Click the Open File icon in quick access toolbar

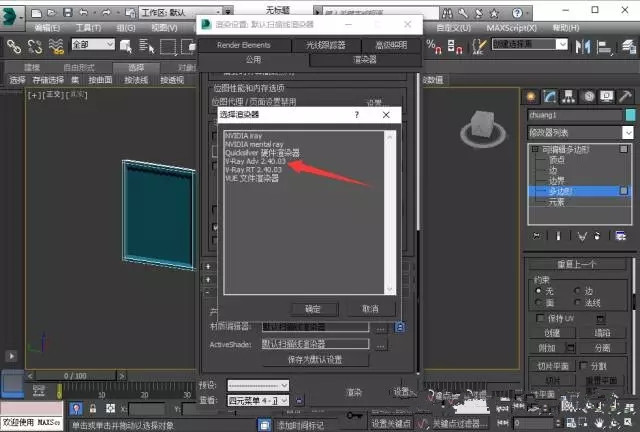click(x=52, y=13)
